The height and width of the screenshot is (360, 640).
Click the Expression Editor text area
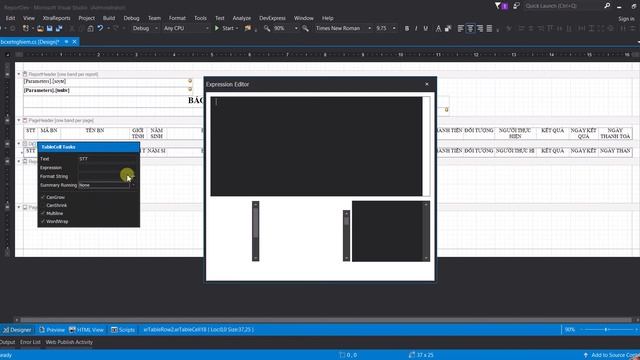[x=316, y=146]
